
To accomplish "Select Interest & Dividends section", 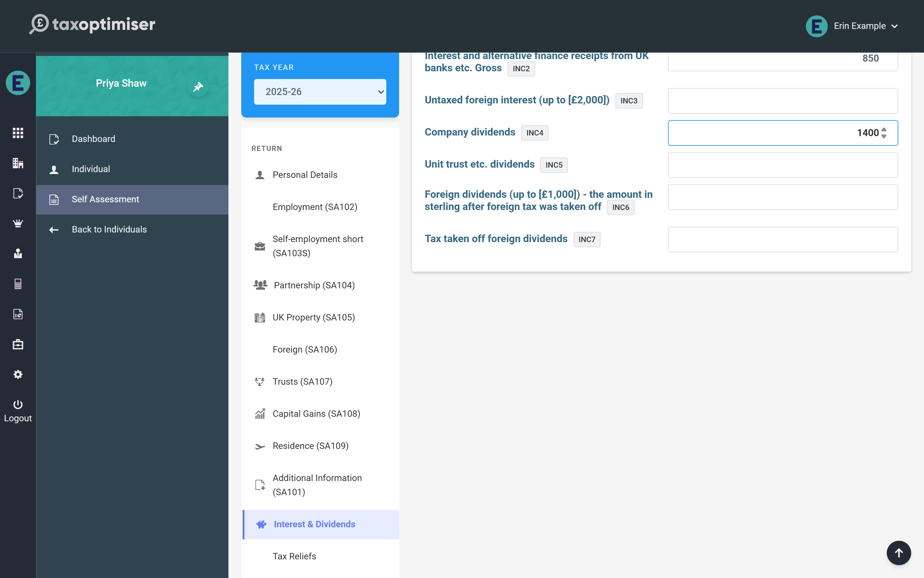I will 321,524.
